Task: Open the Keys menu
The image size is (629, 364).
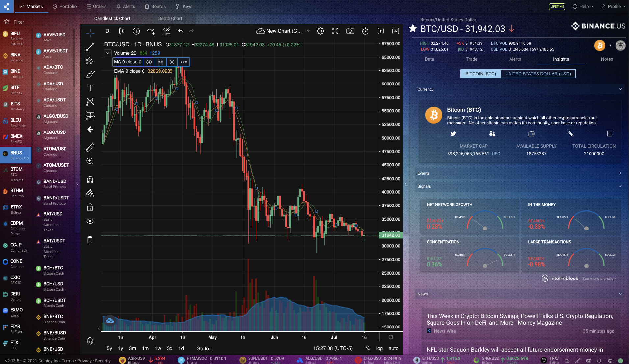Action: coord(184,6)
